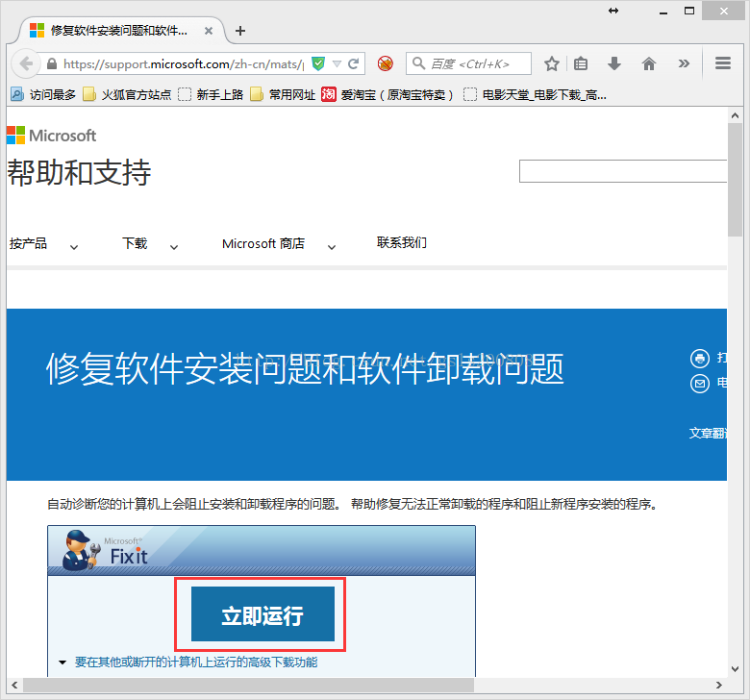Click the horizontal scrollbar right arrow
Screen dimensions: 750x700
[719, 686]
